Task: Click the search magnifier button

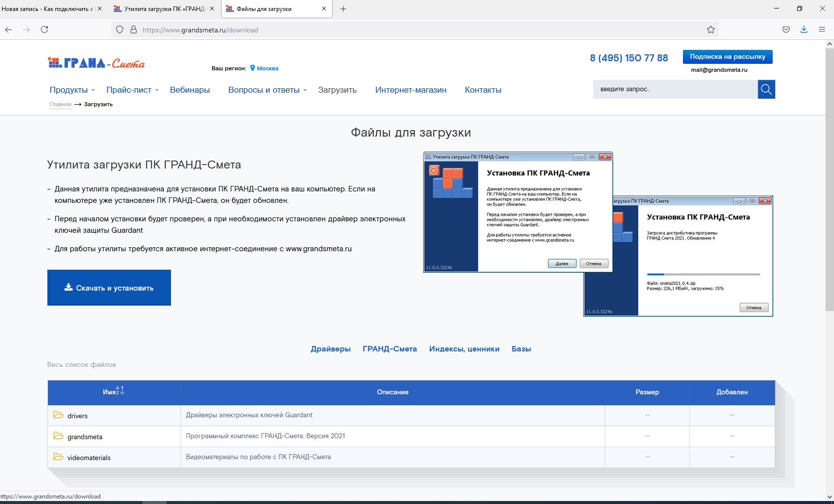Action: pos(766,89)
